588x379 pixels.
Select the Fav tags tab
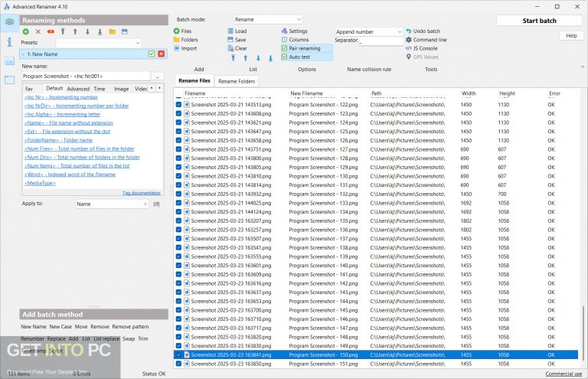29,89
